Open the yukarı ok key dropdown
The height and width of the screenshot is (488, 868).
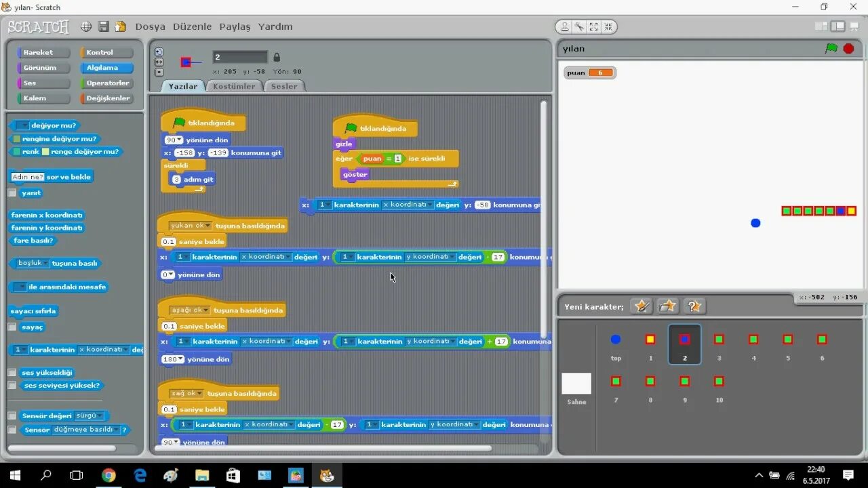pyautogui.click(x=191, y=226)
